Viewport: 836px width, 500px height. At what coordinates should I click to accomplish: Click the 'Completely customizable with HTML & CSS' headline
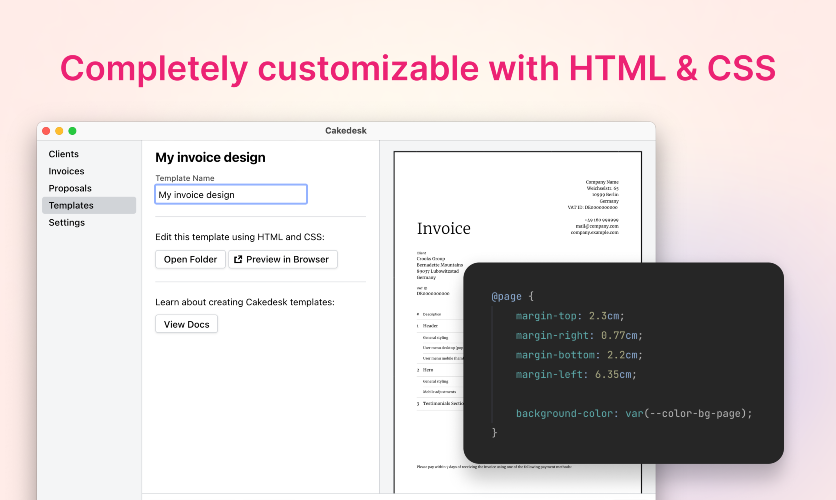click(418, 68)
